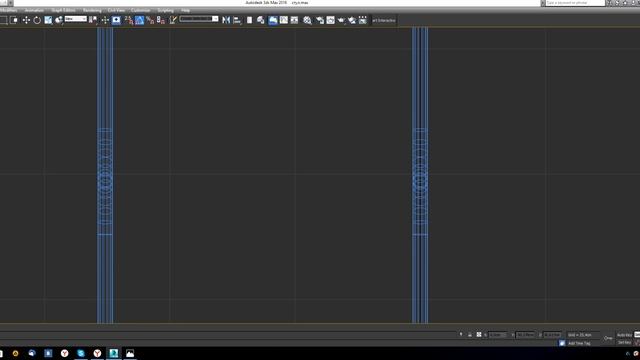Open the Animation menu
The image size is (640, 360).
tap(34, 10)
